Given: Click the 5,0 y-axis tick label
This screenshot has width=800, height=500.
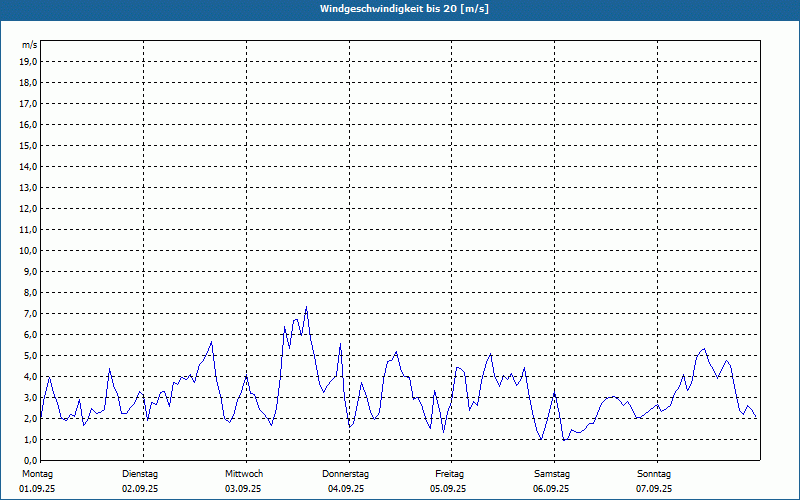Looking at the screenshot, I should (31, 355).
